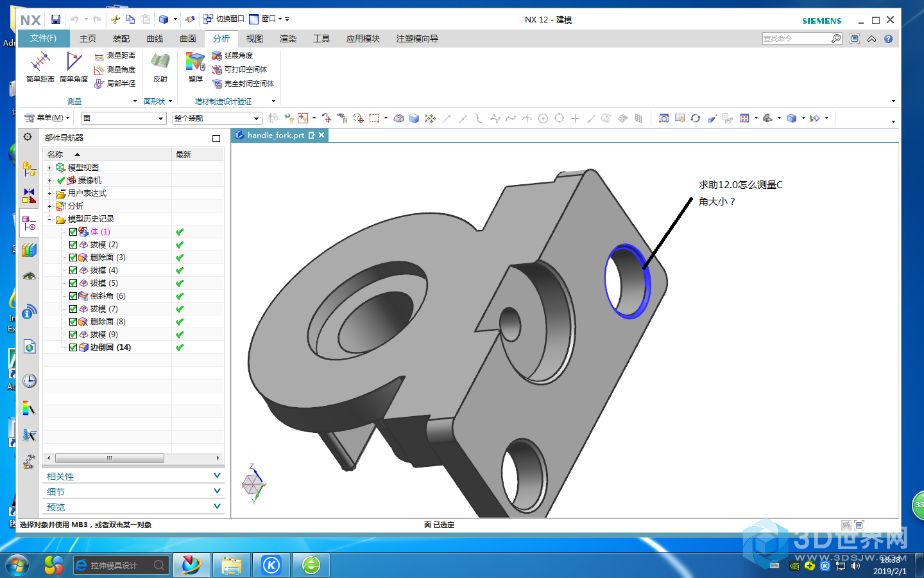Click the refresh rotate icon in view toolbar
This screenshot has height=578, width=924.
(696, 118)
